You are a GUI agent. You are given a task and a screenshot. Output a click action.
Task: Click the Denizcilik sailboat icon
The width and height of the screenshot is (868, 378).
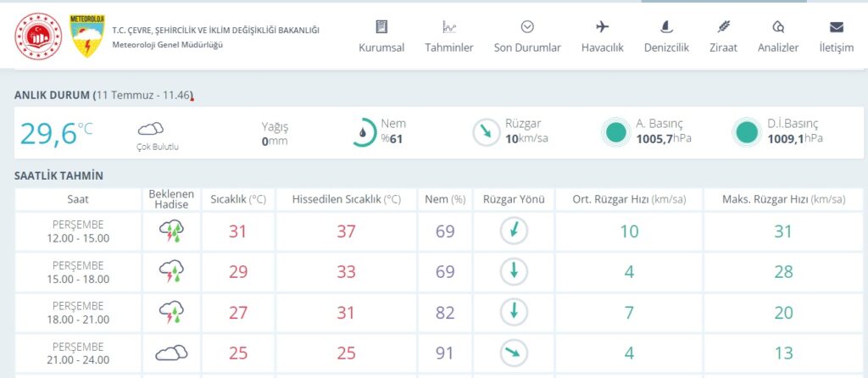[665, 27]
